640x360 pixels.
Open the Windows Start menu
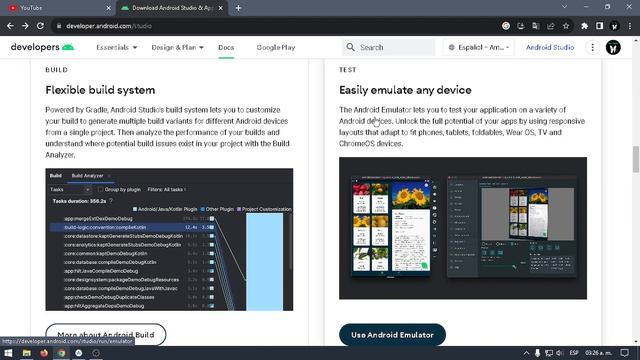tap(8, 353)
